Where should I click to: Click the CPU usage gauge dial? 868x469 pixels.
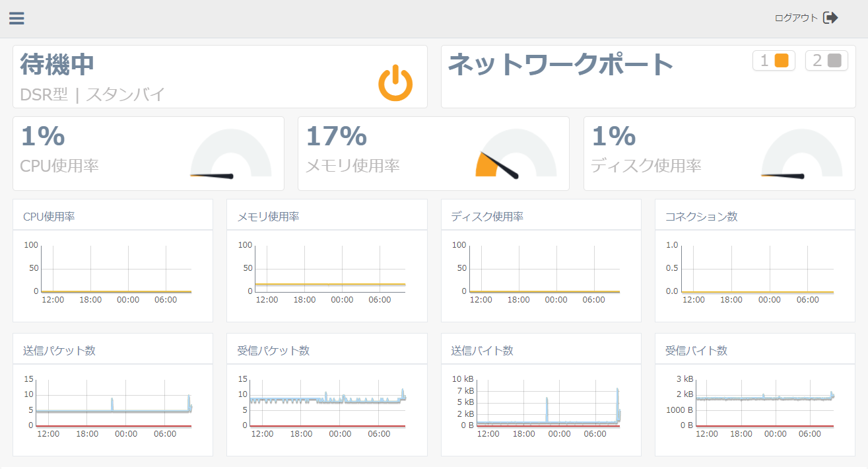click(x=230, y=155)
